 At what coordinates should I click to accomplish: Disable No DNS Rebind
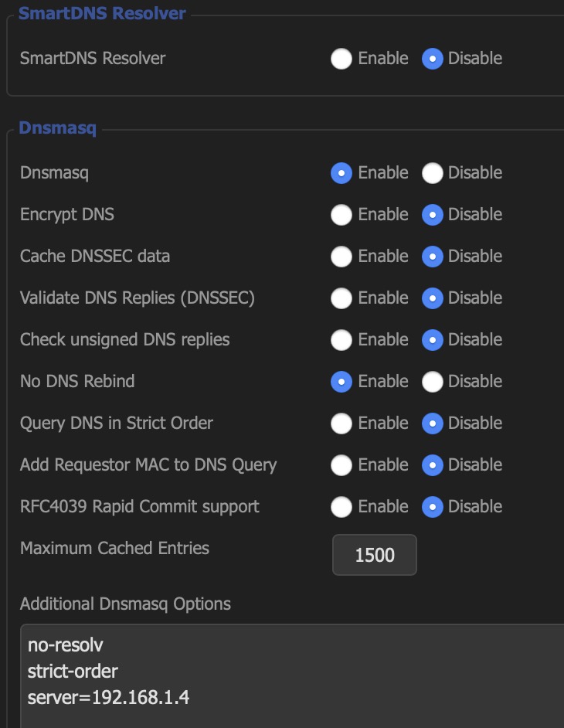pyautogui.click(x=432, y=382)
